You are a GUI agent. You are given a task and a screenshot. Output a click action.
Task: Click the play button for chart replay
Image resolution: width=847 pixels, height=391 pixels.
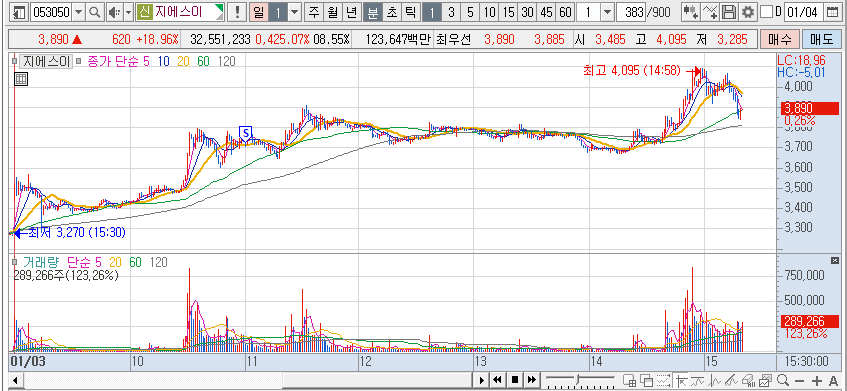(482, 380)
